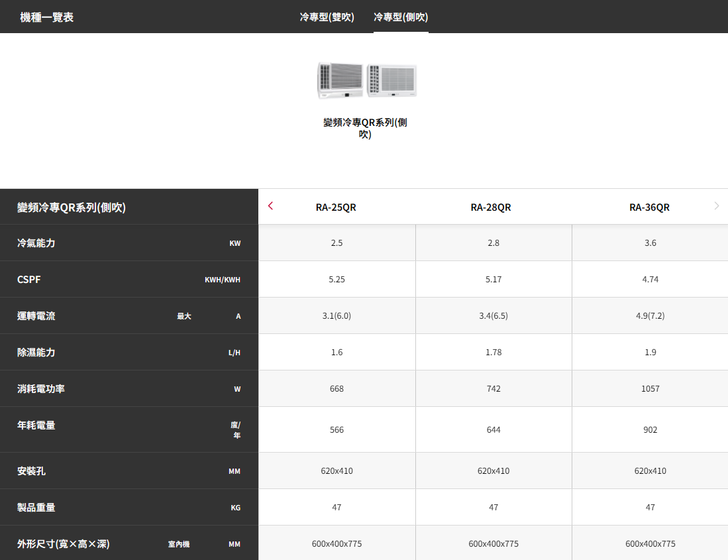Open the 變頻冷專QR系列(側吹) link below the image

pyautogui.click(x=365, y=128)
